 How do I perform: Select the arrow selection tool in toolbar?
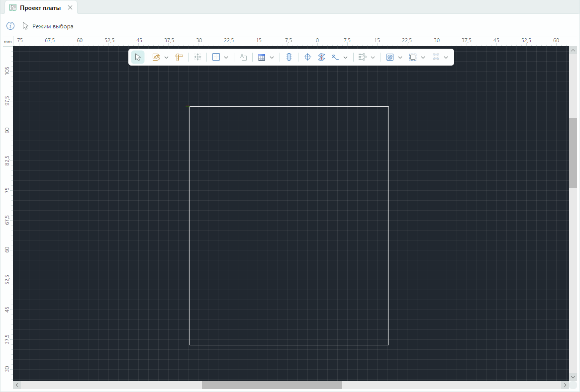138,57
